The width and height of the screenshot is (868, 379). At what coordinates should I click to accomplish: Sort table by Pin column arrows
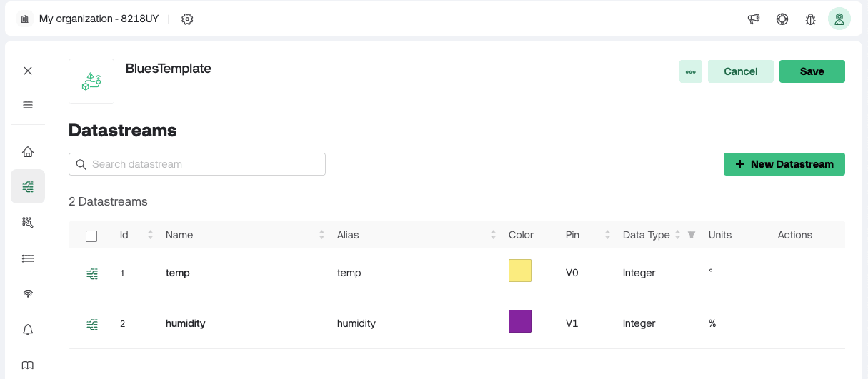pyautogui.click(x=607, y=235)
